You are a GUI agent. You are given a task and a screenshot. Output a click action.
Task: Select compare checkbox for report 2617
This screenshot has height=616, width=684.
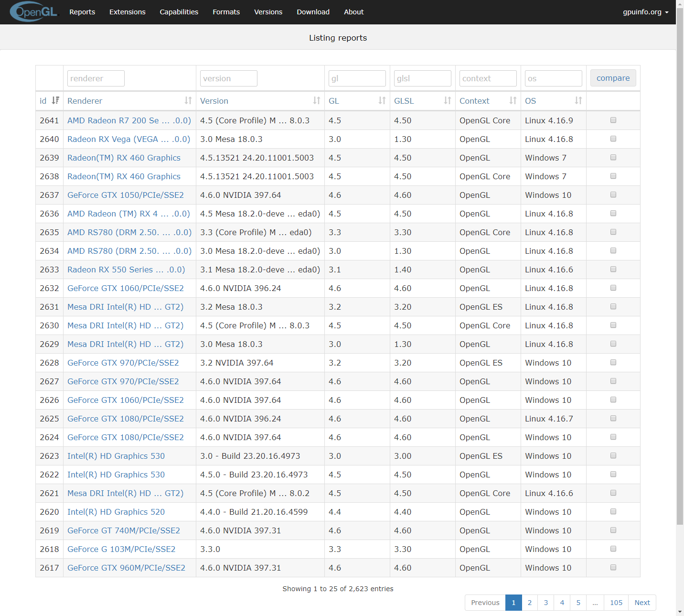point(613,568)
